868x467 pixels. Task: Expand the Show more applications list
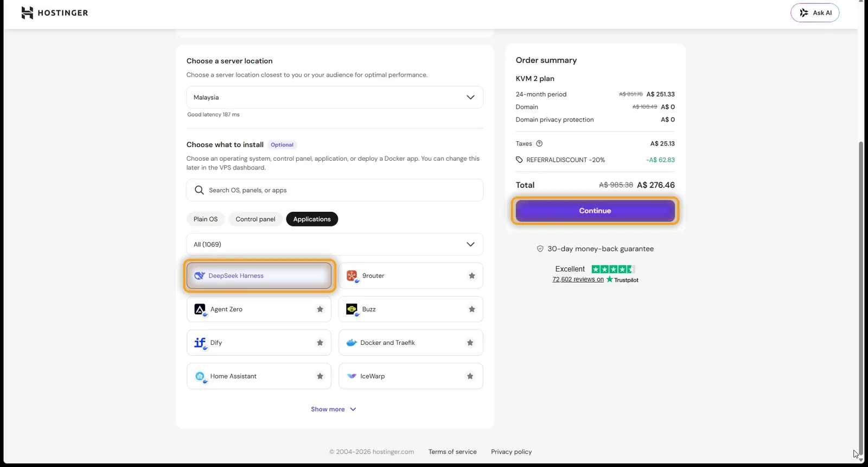pyautogui.click(x=334, y=409)
